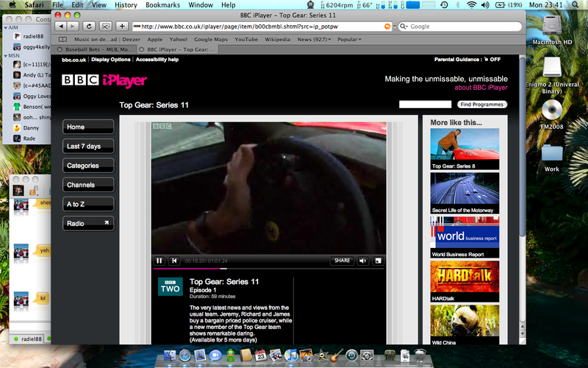This screenshot has height=368, width=588.
Task: Go back using Safari back arrow
Action: pyautogui.click(x=60, y=26)
